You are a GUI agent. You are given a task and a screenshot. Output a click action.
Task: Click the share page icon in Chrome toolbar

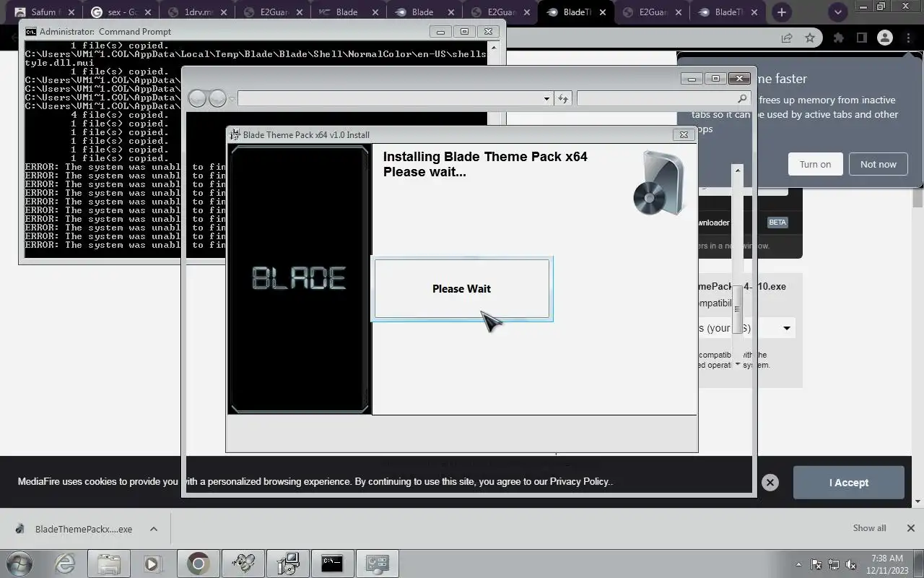(x=787, y=38)
